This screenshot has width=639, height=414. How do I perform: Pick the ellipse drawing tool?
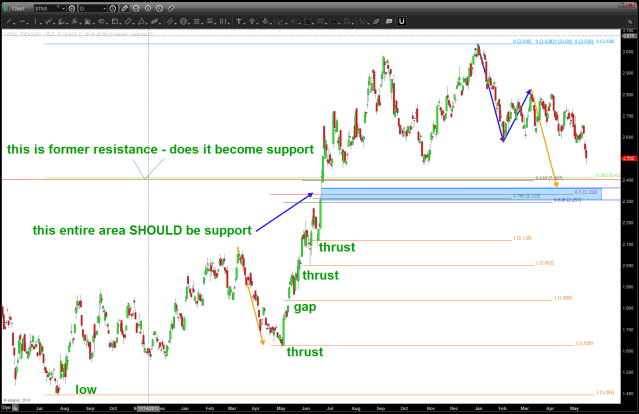(x=102, y=21)
